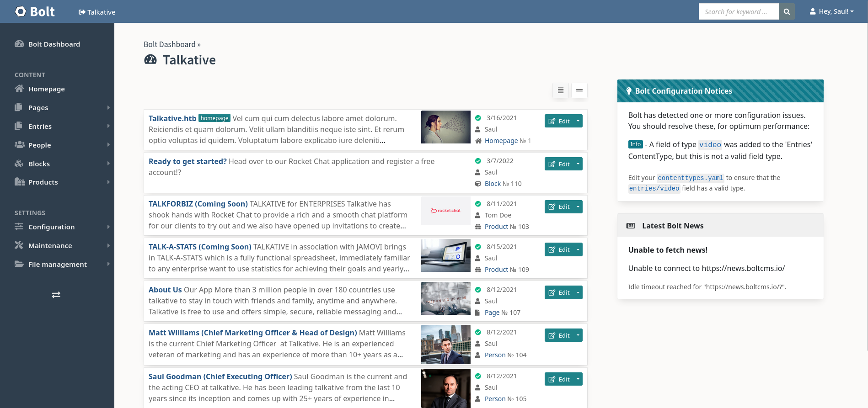The height and width of the screenshot is (408, 868).
Task: Switch to compact list view icon
Action: [579, 90]
